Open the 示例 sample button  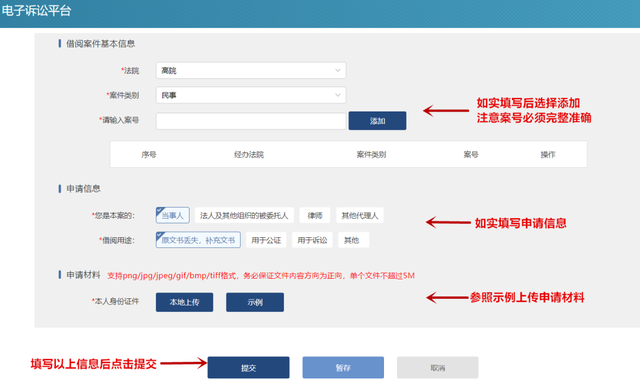(x=255, y=302)
